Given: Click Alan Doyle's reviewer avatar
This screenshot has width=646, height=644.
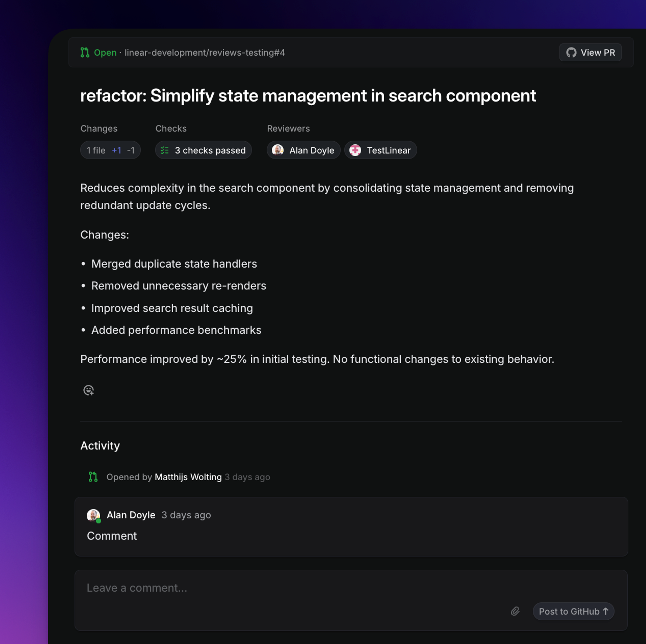Looking at the screenshot, I should 277,150.
